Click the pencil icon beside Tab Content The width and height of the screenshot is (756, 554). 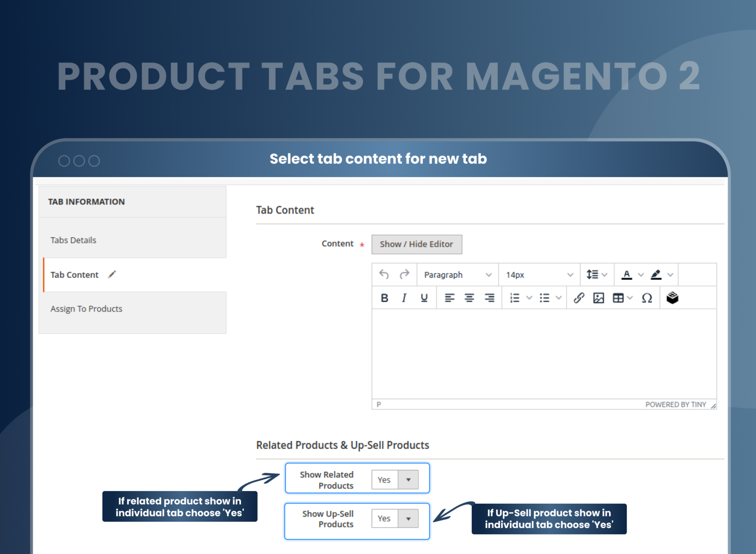[112, 274]
